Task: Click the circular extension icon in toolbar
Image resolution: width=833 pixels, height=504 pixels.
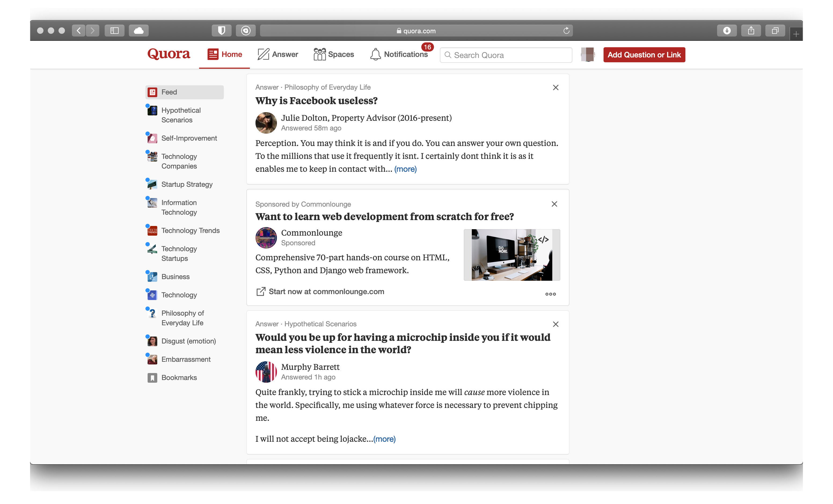Action: [x=246, y=31]
